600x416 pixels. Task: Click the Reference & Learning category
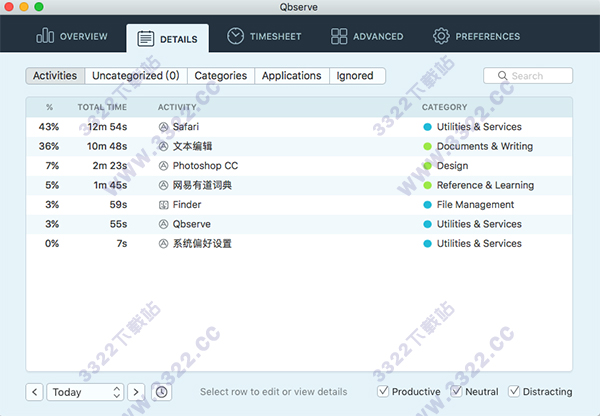pyautogui.click(x=485, y=185)
